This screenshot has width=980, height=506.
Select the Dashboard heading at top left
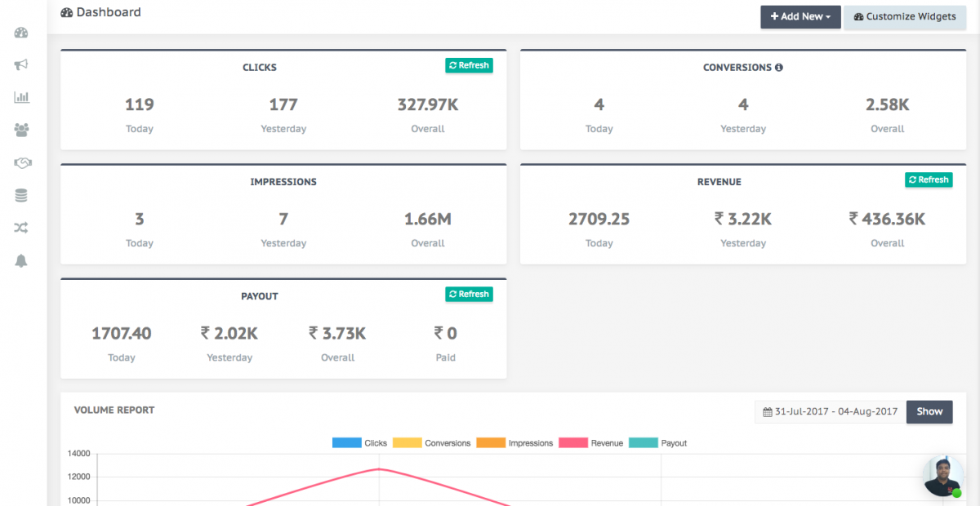pos(100,12)
